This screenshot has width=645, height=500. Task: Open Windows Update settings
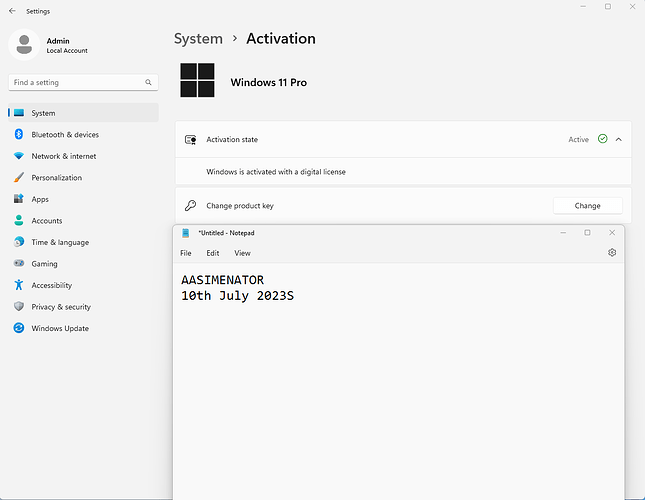[x=84, y=328]
